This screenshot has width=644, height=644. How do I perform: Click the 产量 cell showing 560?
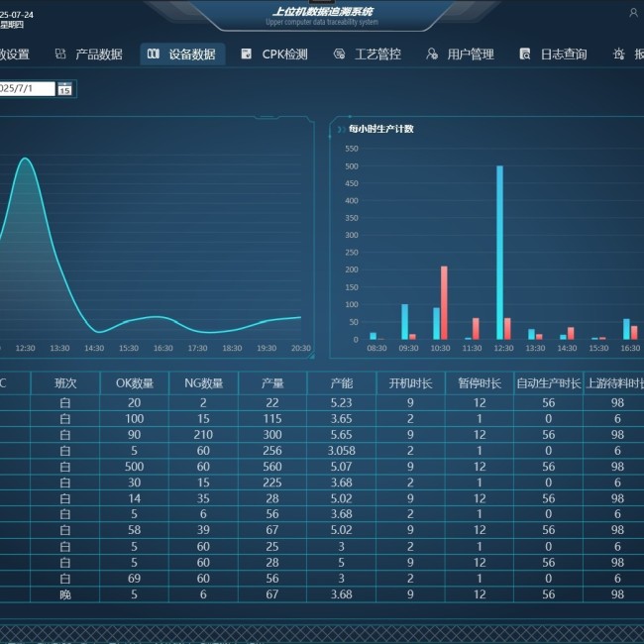[x=272, y=467]
